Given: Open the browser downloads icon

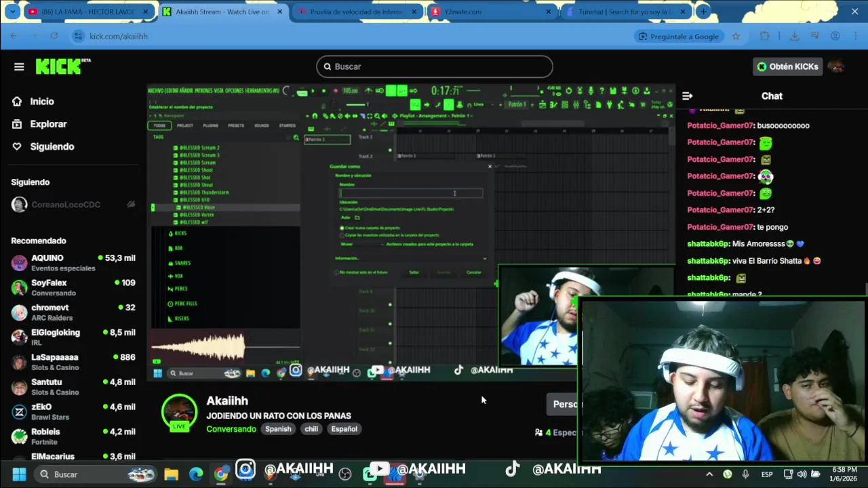Looking at the screenshot, I should (794, 36).
